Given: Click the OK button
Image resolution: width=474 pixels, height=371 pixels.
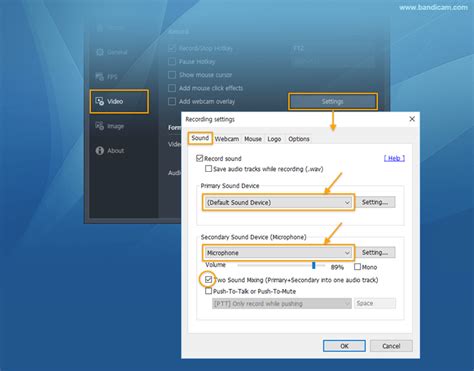Looking at the screenshot, I should pyautogui.click(x=344, y=346).
